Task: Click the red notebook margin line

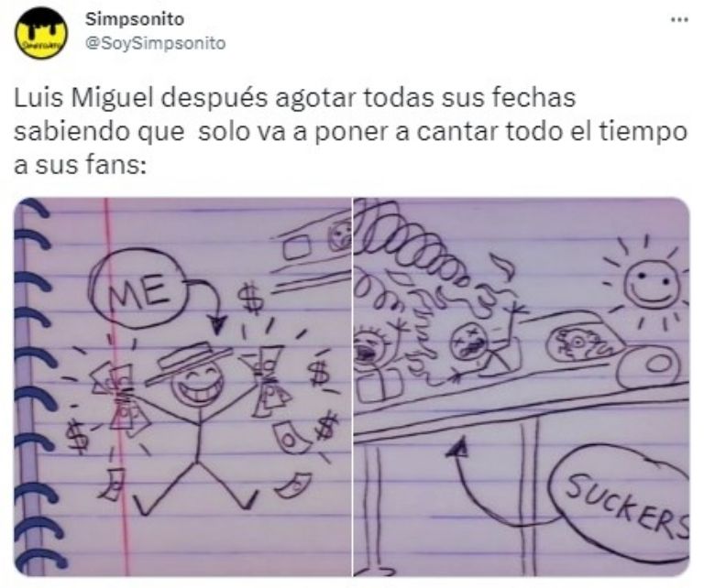Action: (115, 387)
